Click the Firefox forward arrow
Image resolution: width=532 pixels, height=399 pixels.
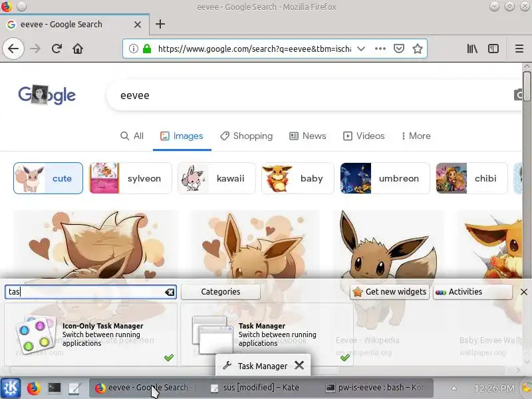coord(35,49)
